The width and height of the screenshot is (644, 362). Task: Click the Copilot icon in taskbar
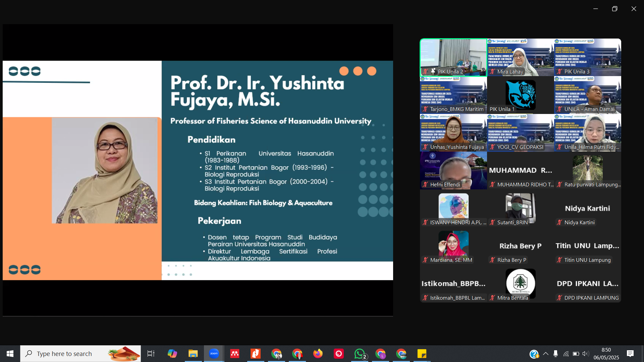point(172,354)
